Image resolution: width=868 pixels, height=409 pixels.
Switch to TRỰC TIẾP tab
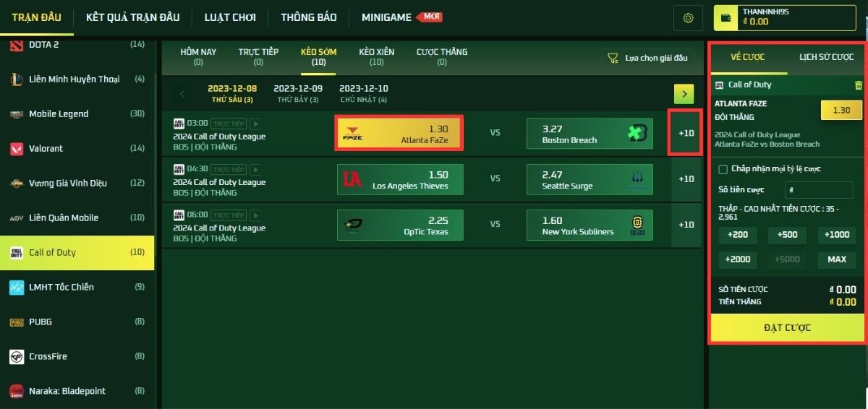(258, 57)
